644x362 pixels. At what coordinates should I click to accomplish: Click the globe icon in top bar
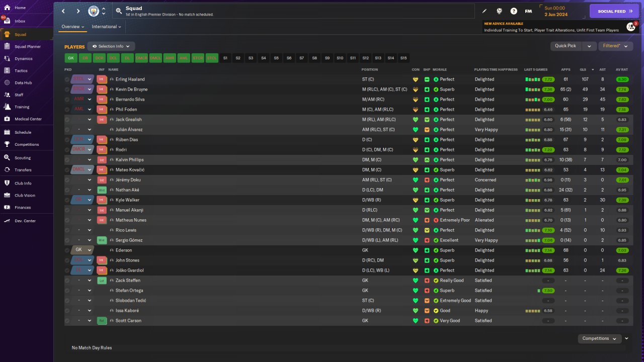point(499,11)
